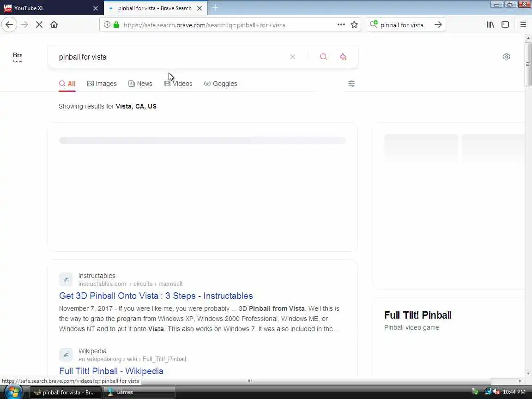Select the All results tab
The height and width of the screenshot is (399, 532).
(x=67, y=84)
